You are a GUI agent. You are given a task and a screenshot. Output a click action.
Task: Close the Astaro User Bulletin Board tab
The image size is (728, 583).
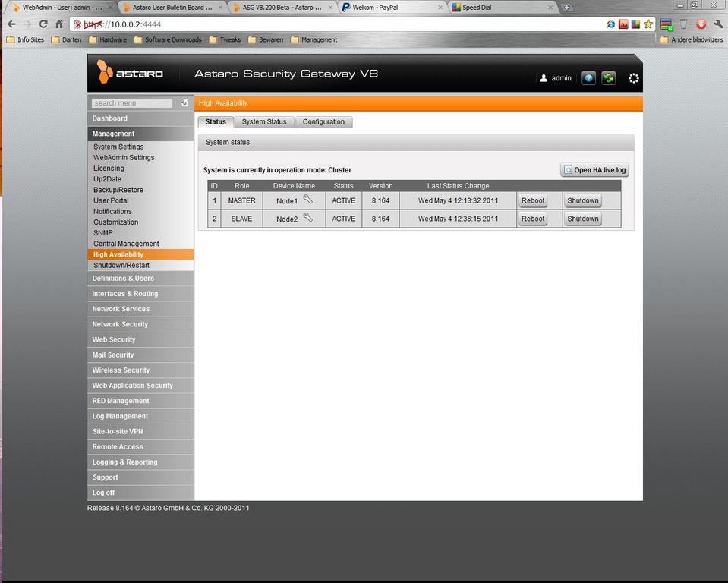point(221,8)
